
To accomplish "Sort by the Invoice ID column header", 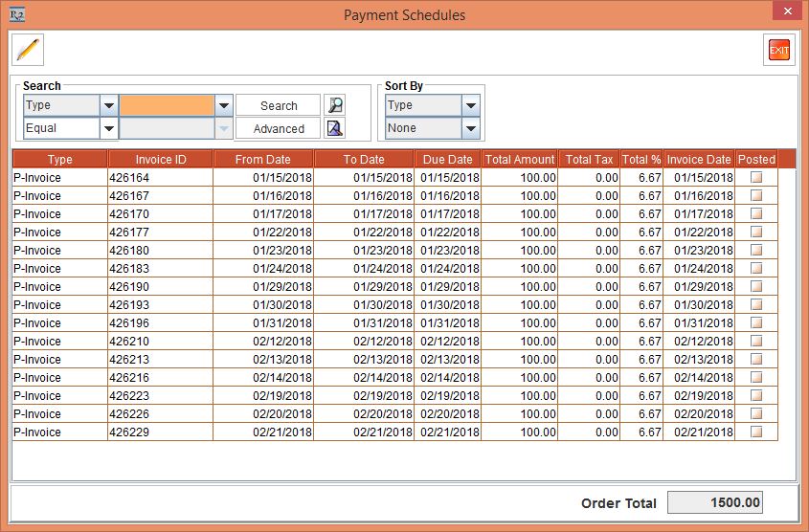I will tap(160, 160).
